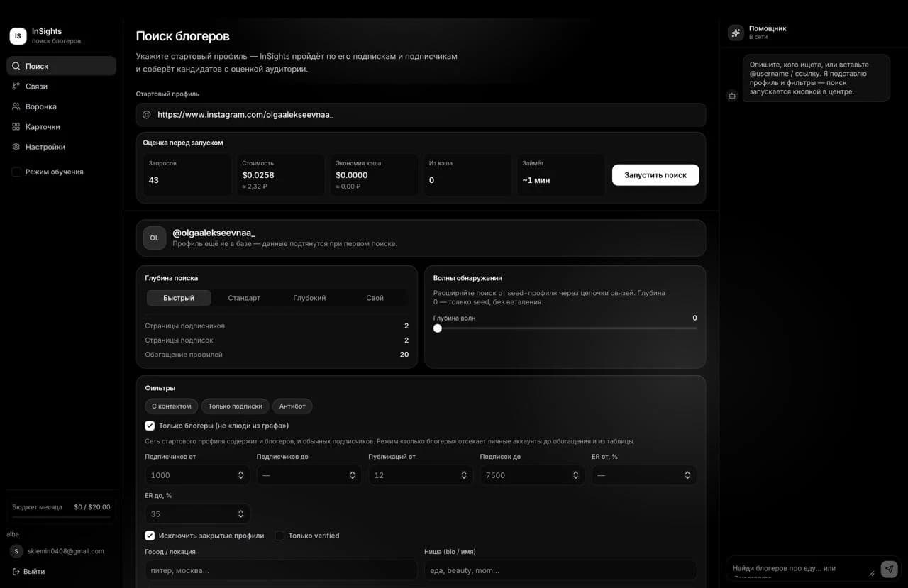Image resolution: width=908 pixels, height=588 pixels.
Task: Click the Подписчиков до stepper arrows
Action: tap(353, 475)
